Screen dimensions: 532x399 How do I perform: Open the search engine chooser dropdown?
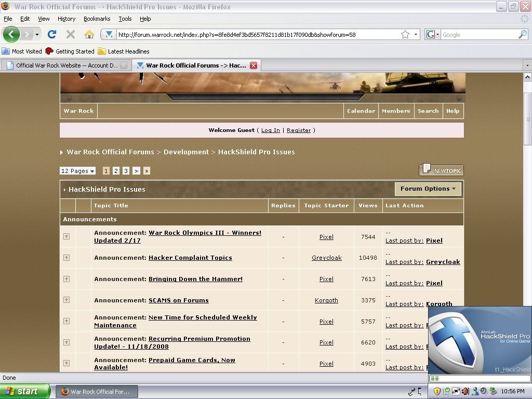pyautogui.click(x=433, y=34)
